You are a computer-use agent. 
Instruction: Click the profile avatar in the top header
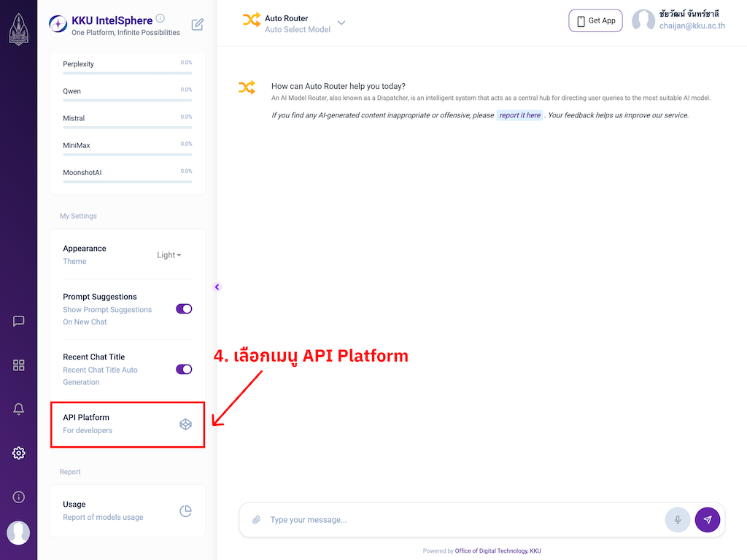[643, 20]
